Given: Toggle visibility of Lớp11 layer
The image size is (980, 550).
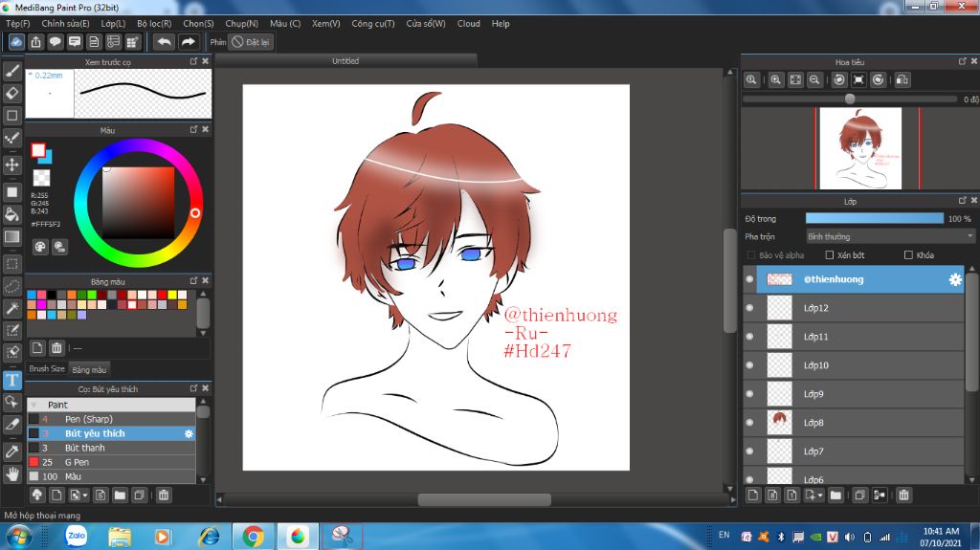Looking at the screenshot, I should tap(749, 337).
